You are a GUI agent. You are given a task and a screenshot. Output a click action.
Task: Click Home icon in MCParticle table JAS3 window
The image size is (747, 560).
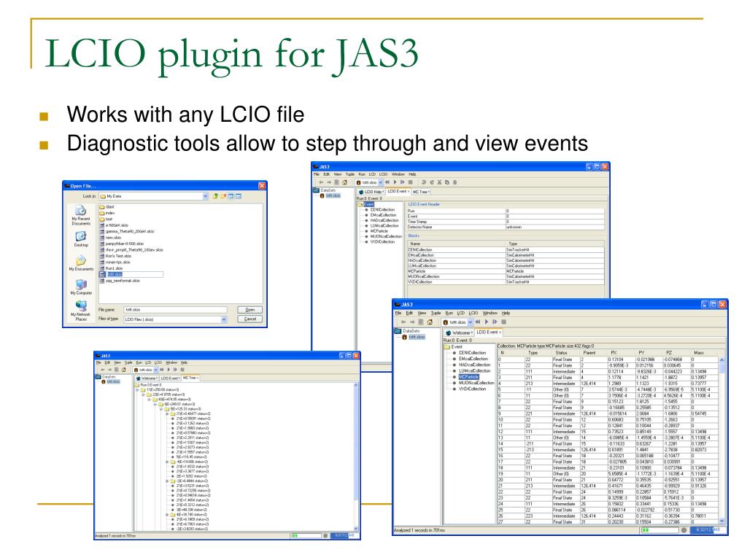430,322
